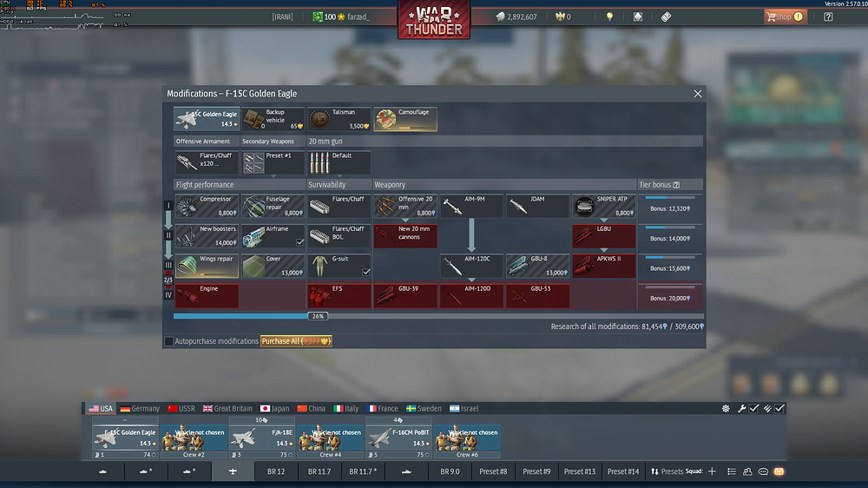Screen dimensions: 868x488
Task: Toggle the auto-repair checkbox beside the wrench
Action: 753,408
